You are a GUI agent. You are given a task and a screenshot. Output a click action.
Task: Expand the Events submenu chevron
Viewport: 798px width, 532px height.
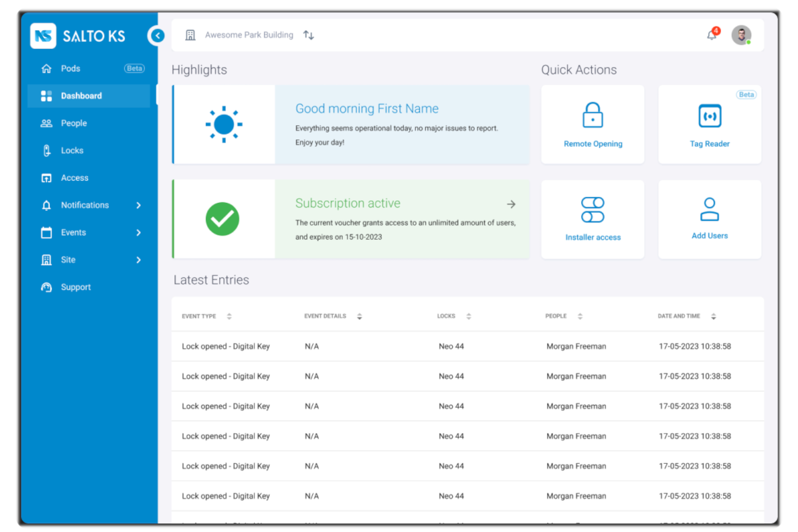138,233
